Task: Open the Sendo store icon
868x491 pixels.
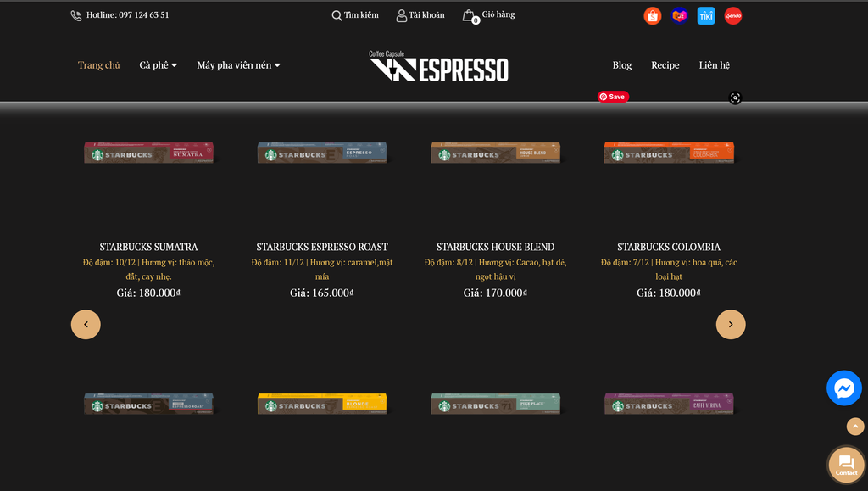Action: pos(733,16)
